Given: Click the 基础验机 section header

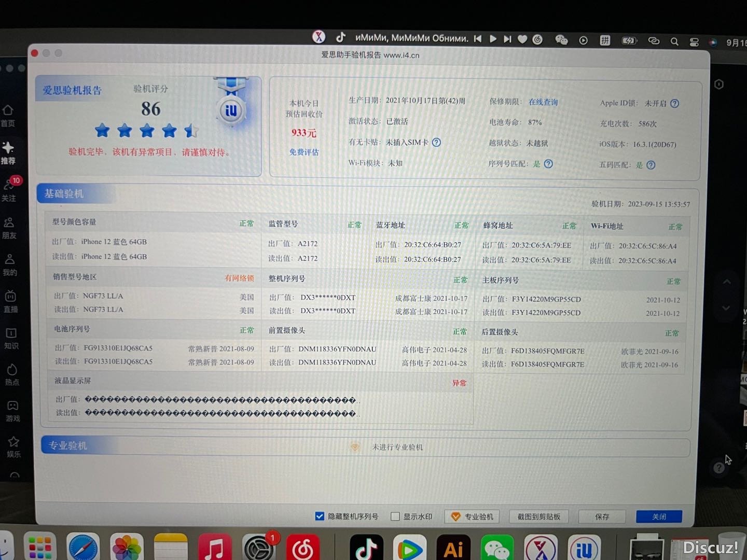Looking at the screenshot, I should [64, 193].
